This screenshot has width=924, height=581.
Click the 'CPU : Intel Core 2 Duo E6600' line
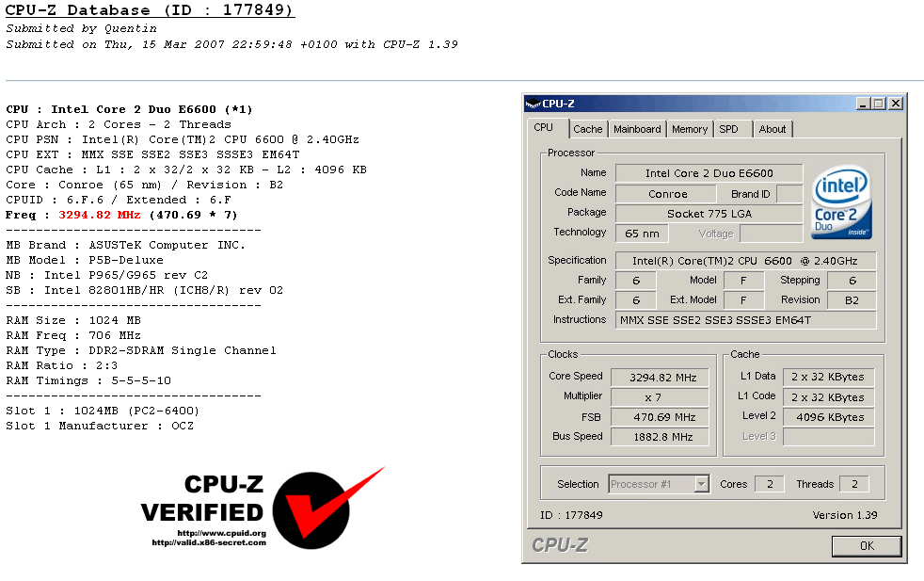pos(129,109)
